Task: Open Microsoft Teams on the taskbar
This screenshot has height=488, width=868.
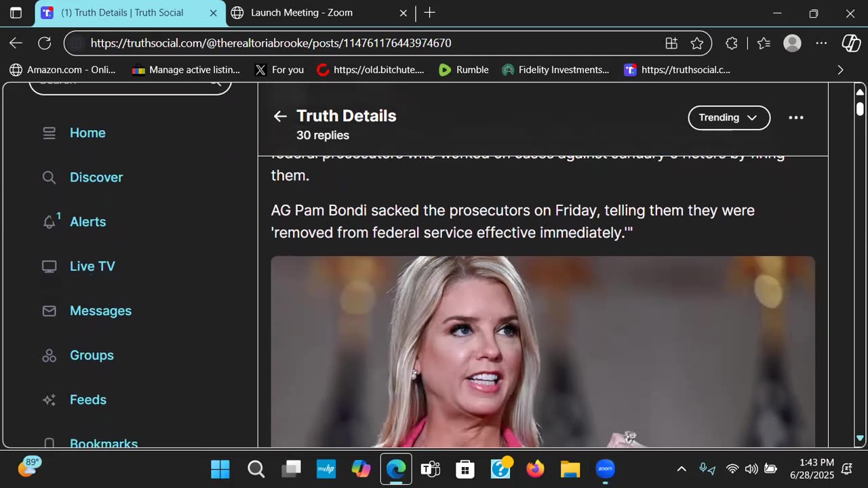Action: [431, 469]
